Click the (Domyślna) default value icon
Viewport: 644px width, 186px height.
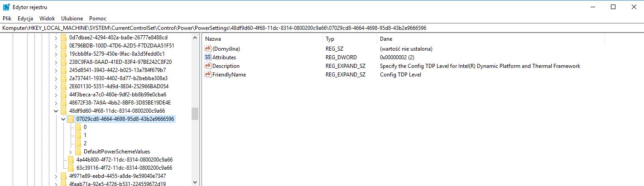click(208, 49)
